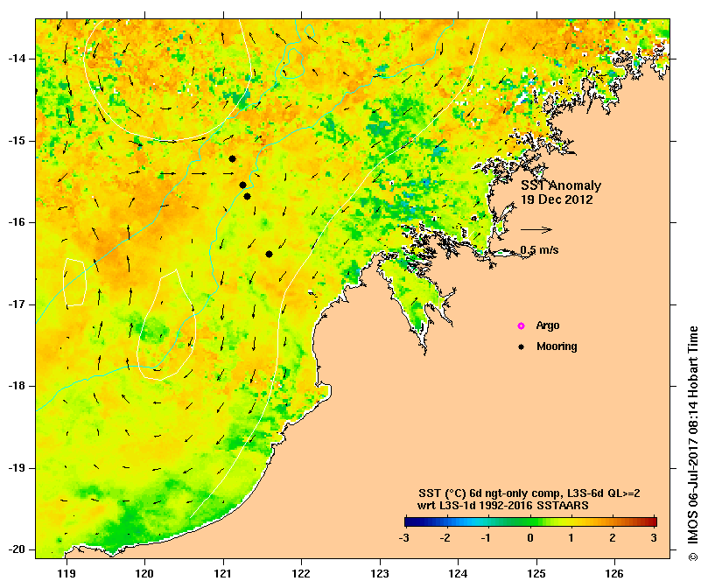The width and height of the screenshot is (708, 588).
Task: Click the 0.5 m/s reference scale arrow
Action: (x=536, y=229)
